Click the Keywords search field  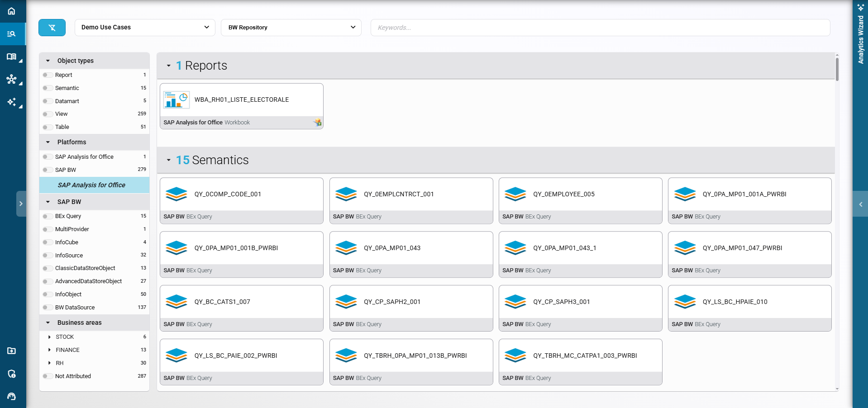600,28
